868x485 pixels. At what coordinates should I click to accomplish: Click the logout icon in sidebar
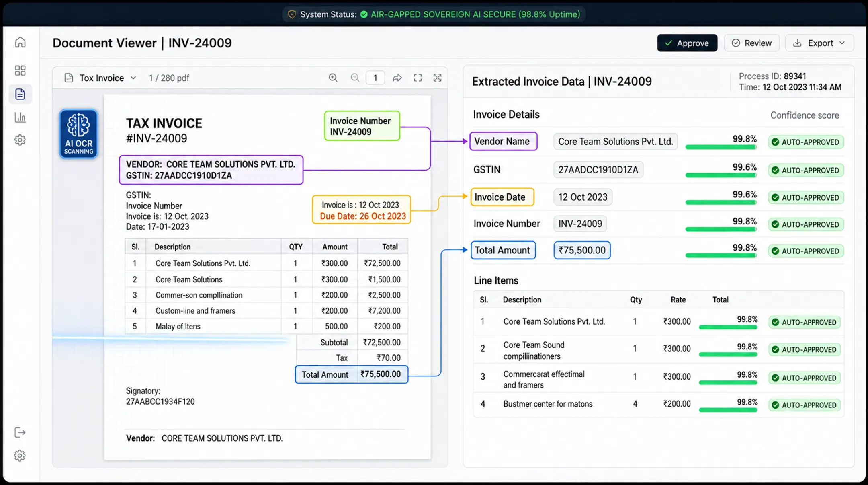20,432
